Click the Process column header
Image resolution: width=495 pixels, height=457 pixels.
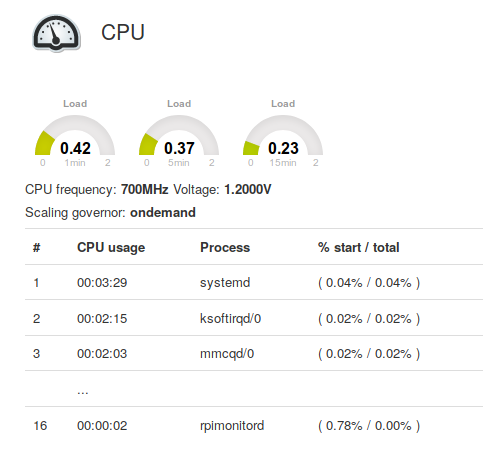tap(225, 247)
